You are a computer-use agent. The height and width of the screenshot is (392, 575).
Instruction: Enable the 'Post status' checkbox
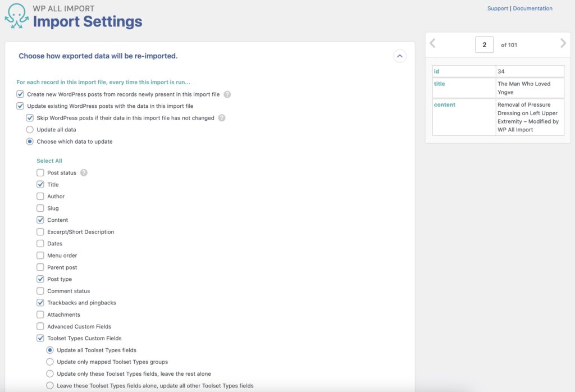tap(40, 172)
